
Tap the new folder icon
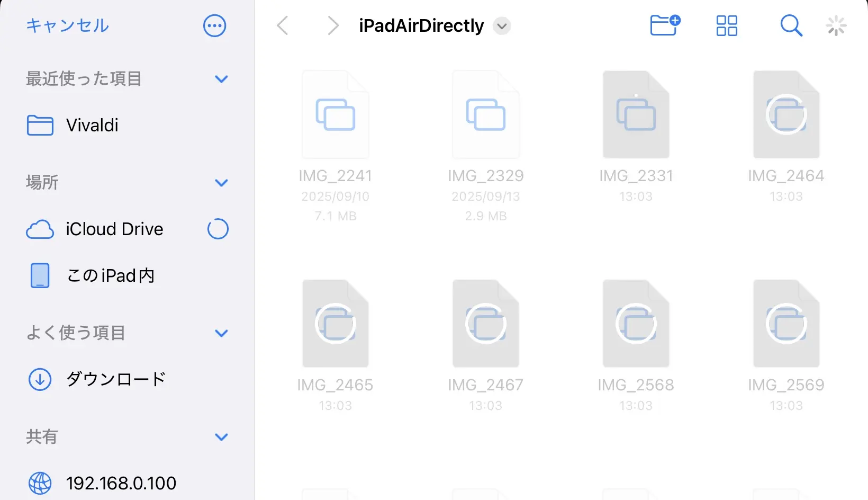tap(665, 25)
